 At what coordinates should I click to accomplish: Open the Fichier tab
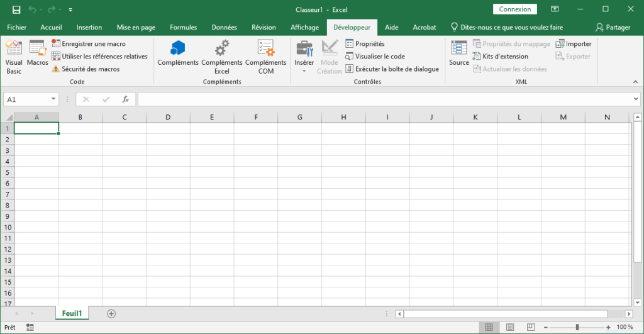[16, 27]
